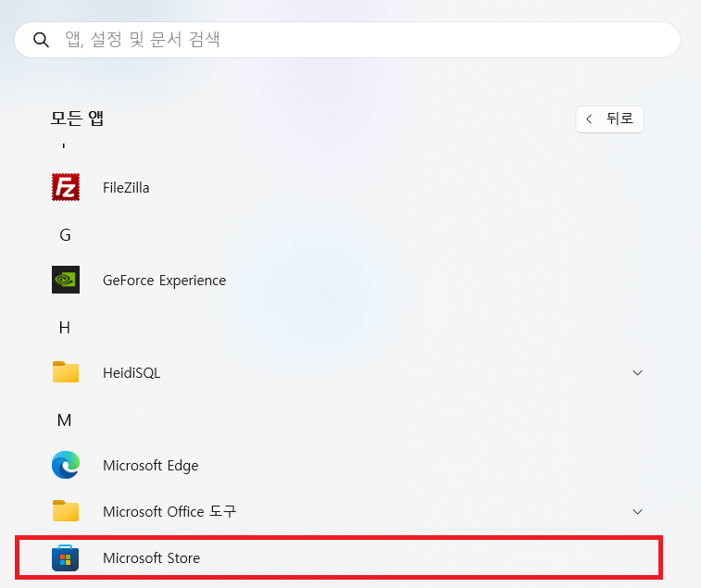Select the Microsoft Office 도구 label

[x=169, y=511]
